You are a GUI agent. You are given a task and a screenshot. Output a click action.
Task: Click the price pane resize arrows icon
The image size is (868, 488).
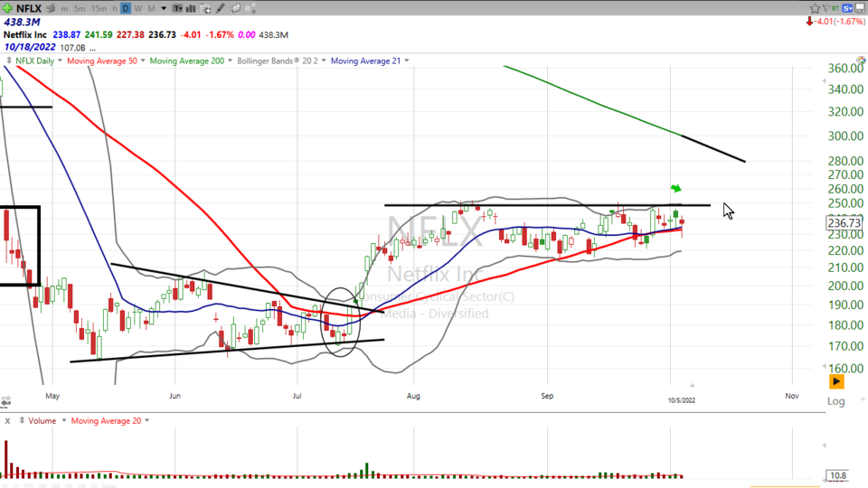[8, 61]
